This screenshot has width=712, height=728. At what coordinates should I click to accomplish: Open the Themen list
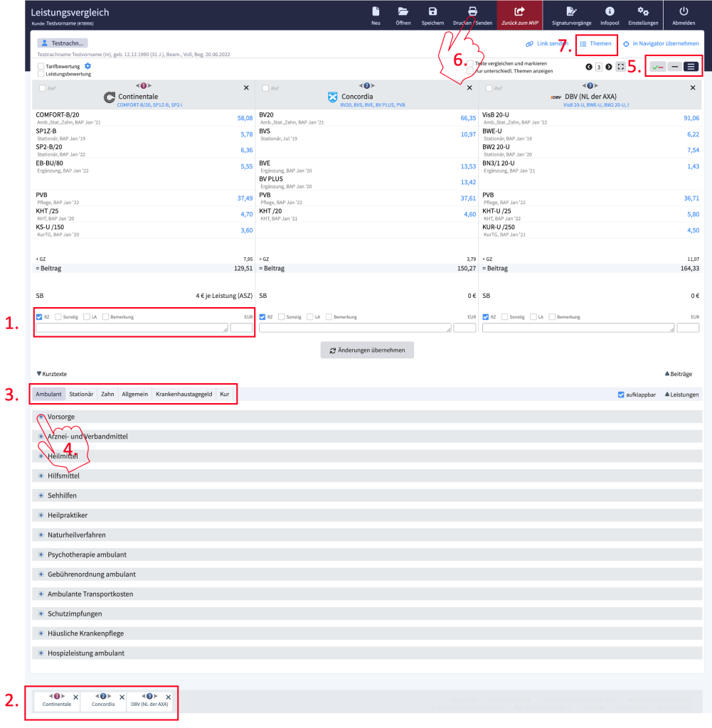596,43
